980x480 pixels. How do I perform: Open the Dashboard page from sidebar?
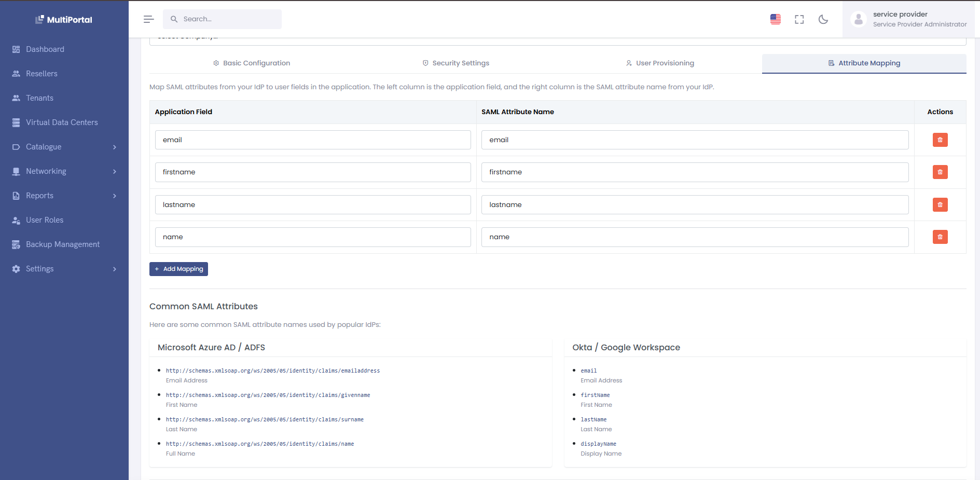[45, 49]
